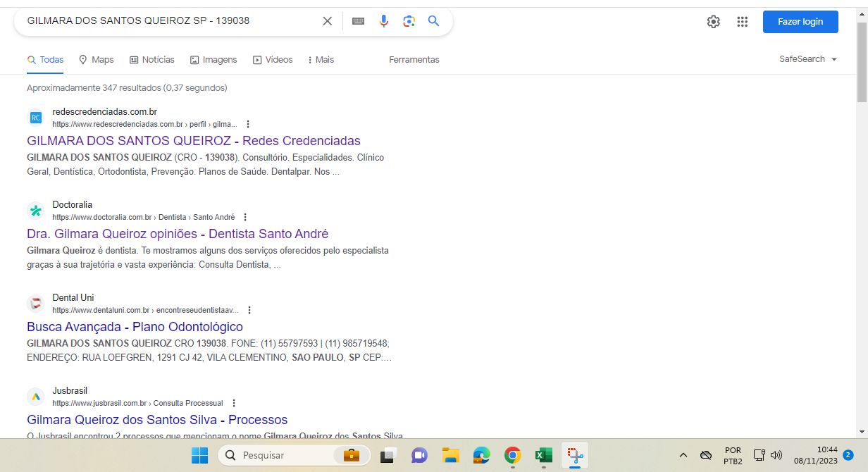Click the scrollbar down arrow
The width and height of the screenshot is (868, 472).
click(x=862, y=432)
